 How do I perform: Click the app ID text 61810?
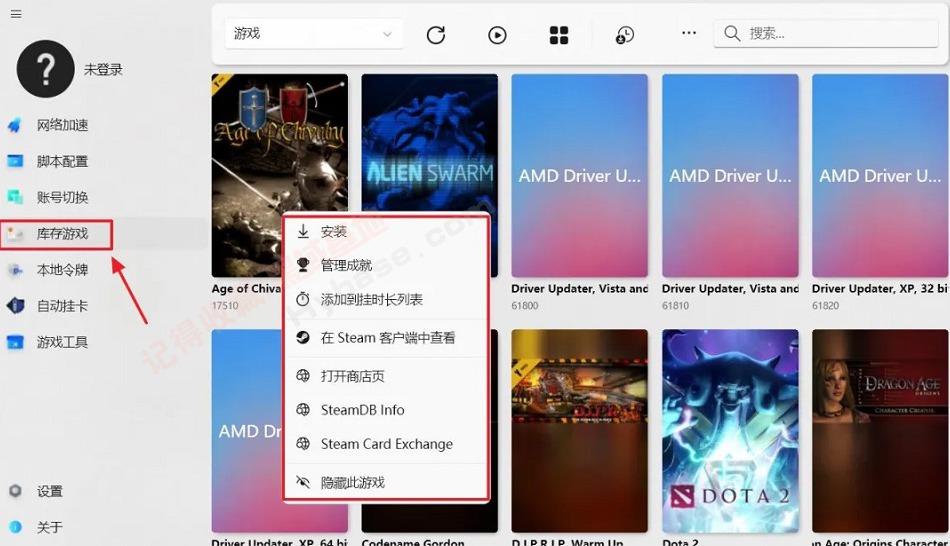[676, 306]
